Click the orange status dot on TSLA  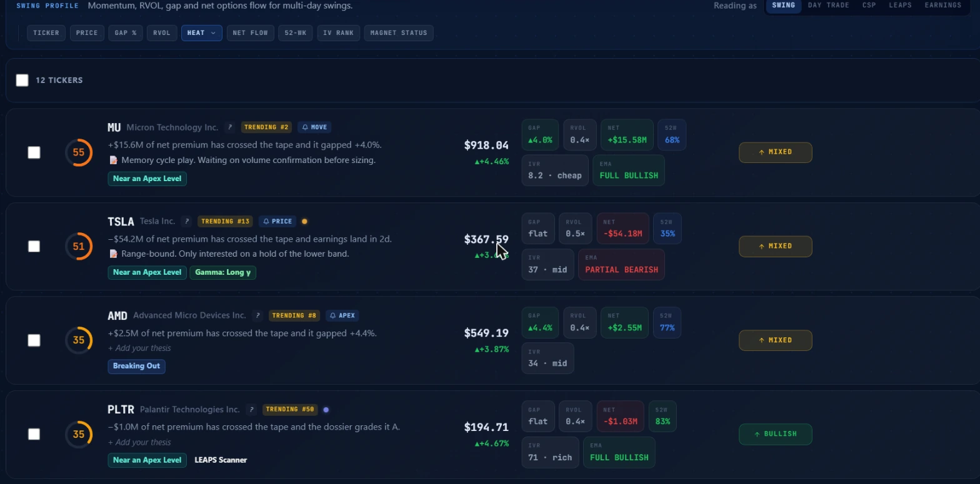(304, 221)
